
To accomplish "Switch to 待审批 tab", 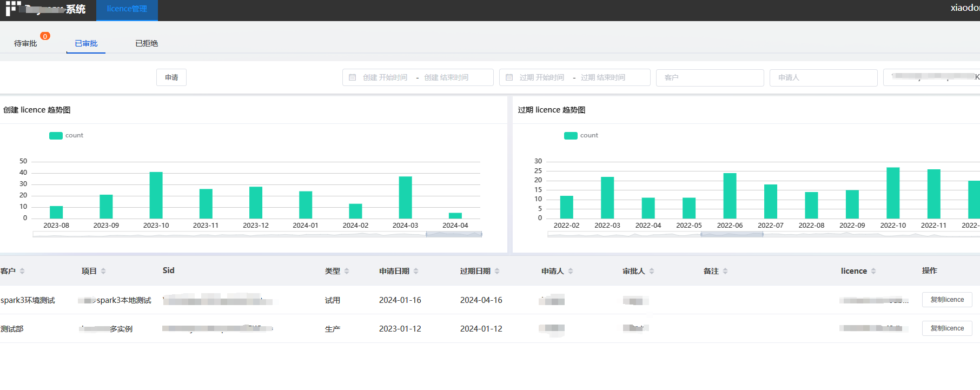I will coord(25,43).
